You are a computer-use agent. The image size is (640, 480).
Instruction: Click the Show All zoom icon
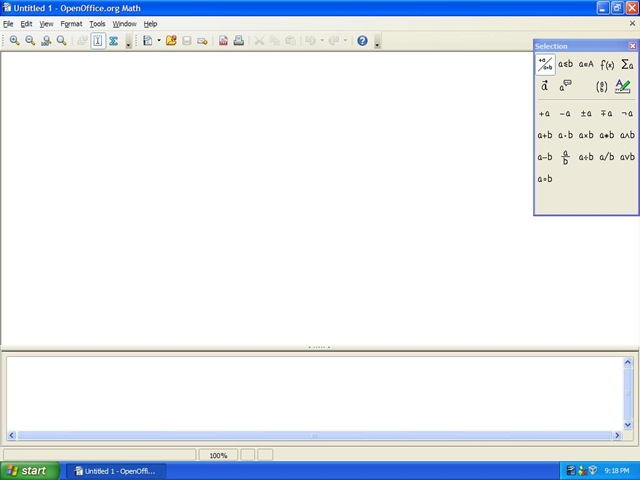pyautogui.click(x=62, y=40)
